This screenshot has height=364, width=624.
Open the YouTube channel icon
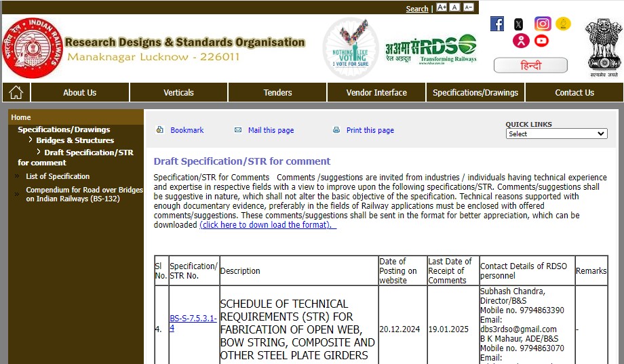[x=541, y=41]
